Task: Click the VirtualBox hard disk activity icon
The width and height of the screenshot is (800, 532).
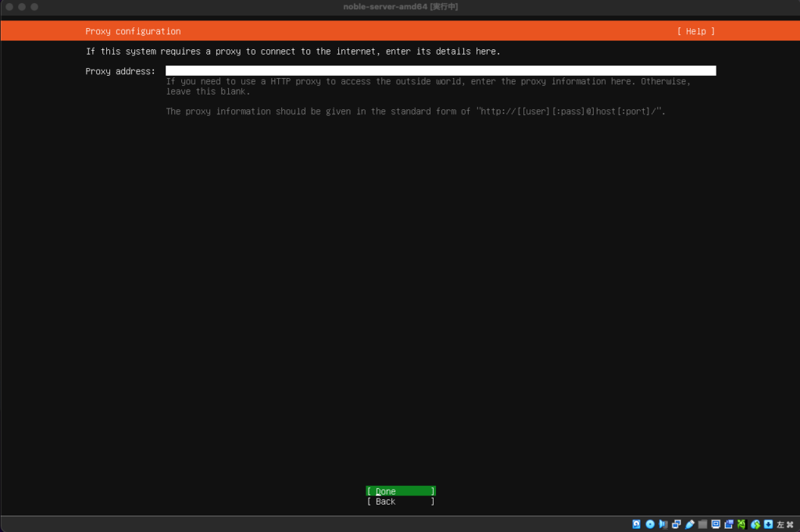Action: (x=636, y=524)
